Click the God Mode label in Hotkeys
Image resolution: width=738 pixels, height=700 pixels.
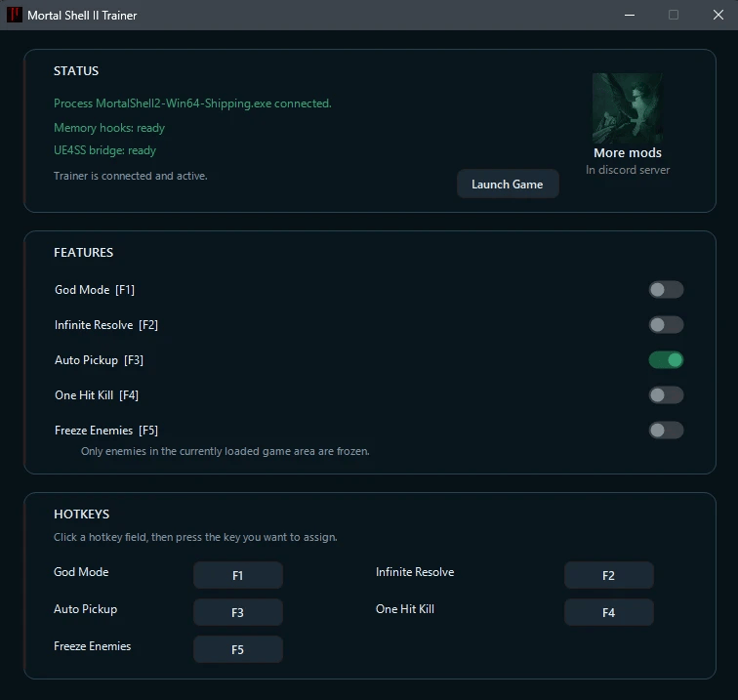[81, 572]
